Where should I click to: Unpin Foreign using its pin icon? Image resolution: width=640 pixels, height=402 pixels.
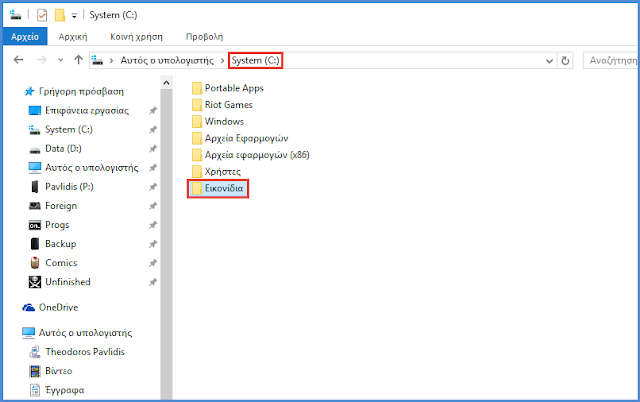[x=152, y=206]
